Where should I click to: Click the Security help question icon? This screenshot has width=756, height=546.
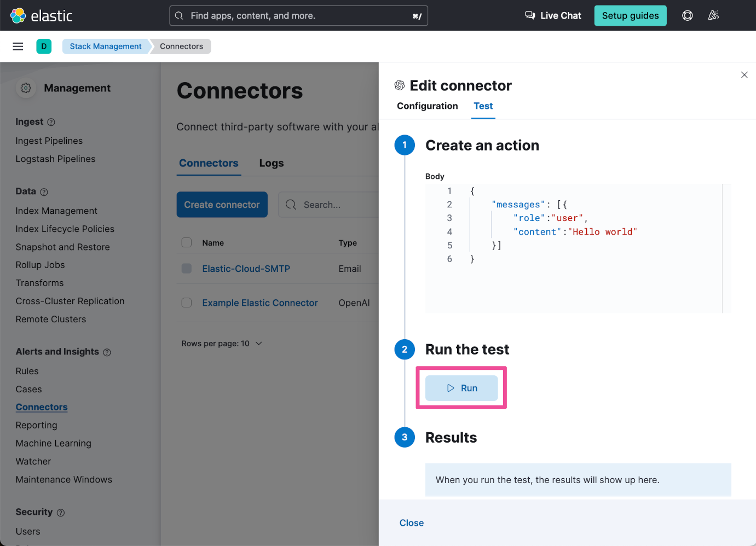tap(61, 513)
